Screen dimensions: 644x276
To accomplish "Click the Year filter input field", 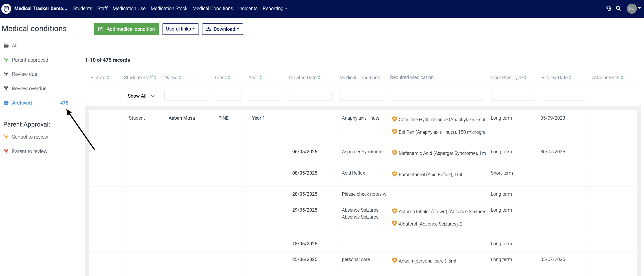I will [x=265, y=96].
